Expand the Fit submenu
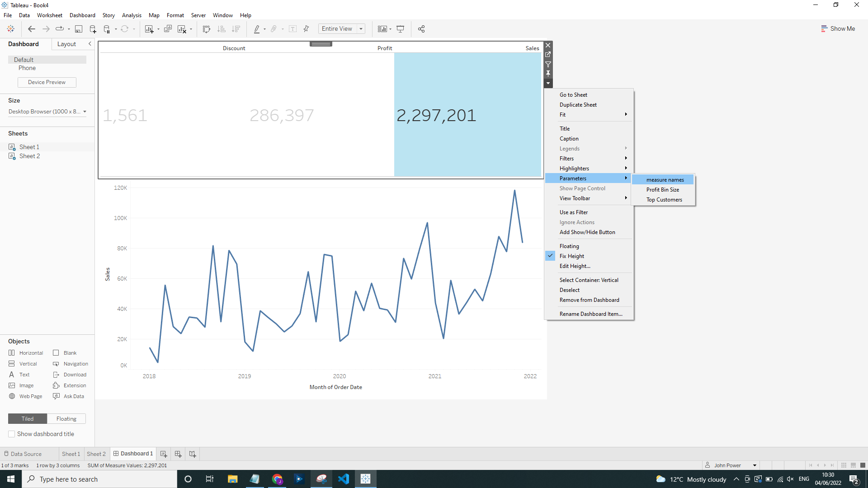 589,115
